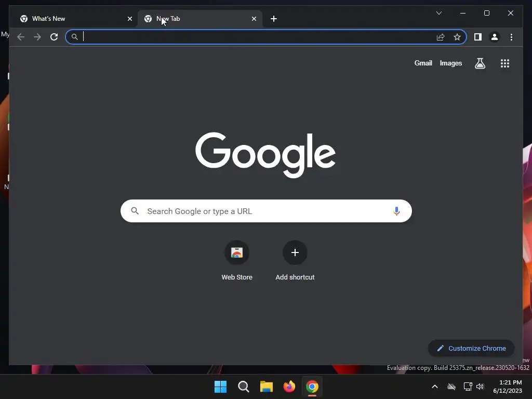The height and width of the screenshot is (399, 532).
Task: Open the Chrome three-dot menu
Action: [x=511, y=37]
